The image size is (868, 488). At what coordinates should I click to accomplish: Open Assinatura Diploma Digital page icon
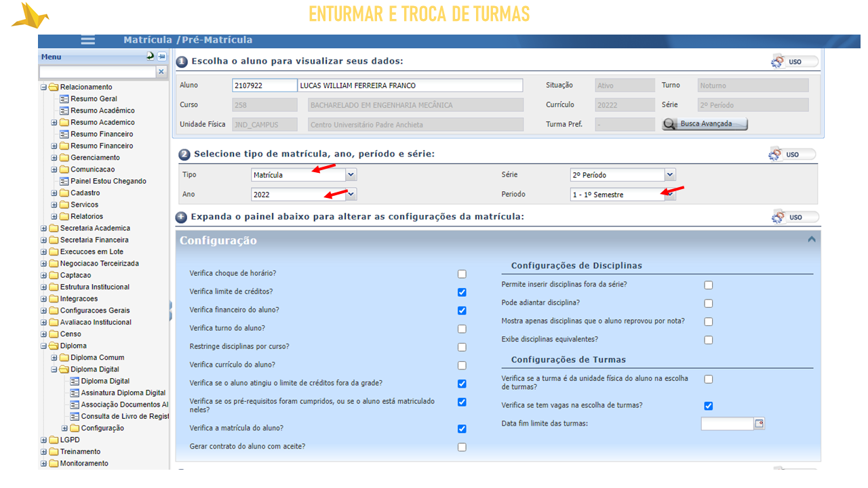pos(75,393)
